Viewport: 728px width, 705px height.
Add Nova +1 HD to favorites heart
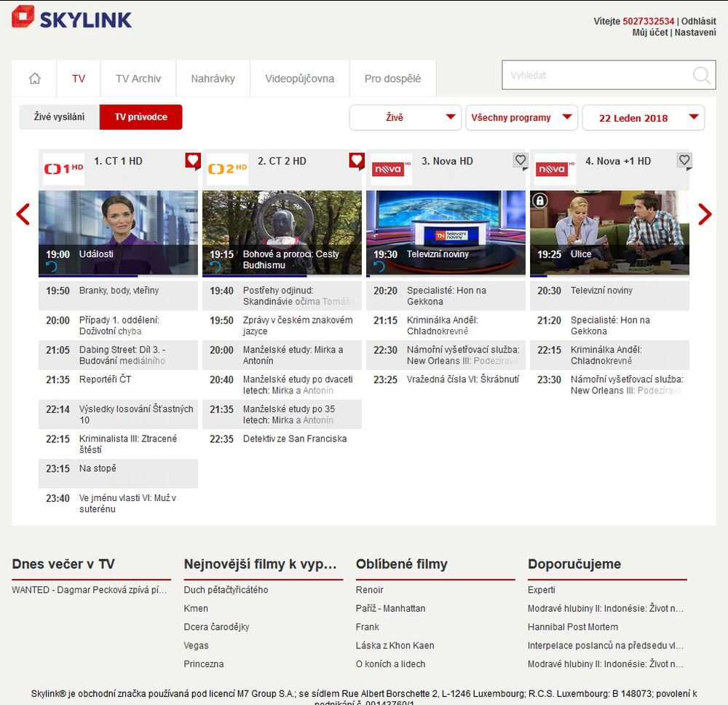[684, 161]
